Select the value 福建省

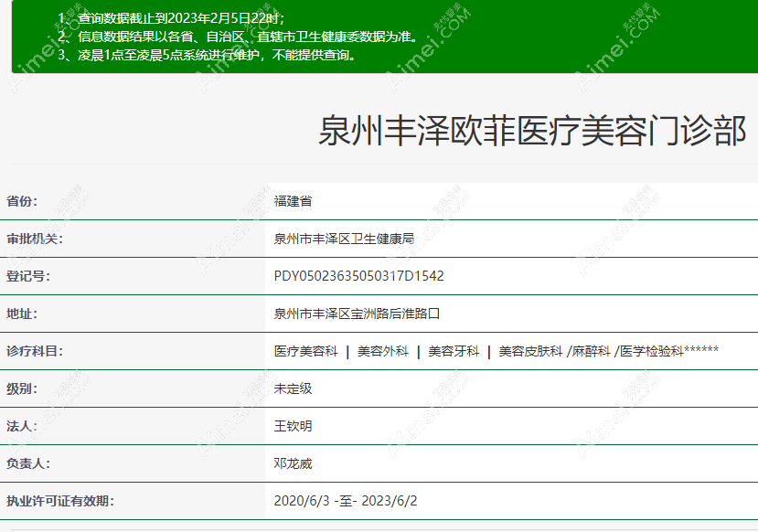coord(293,201)
